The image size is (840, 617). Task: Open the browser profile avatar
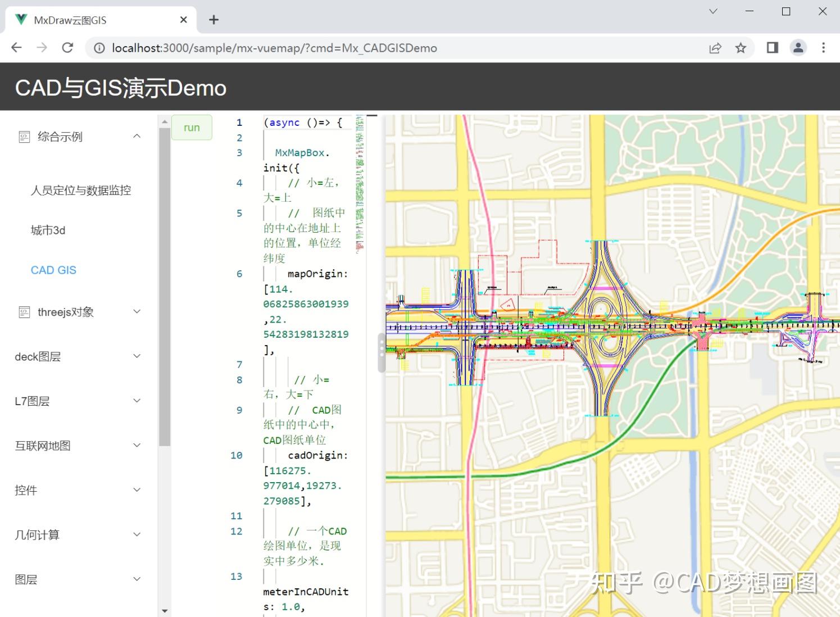(x=798, y=48)
